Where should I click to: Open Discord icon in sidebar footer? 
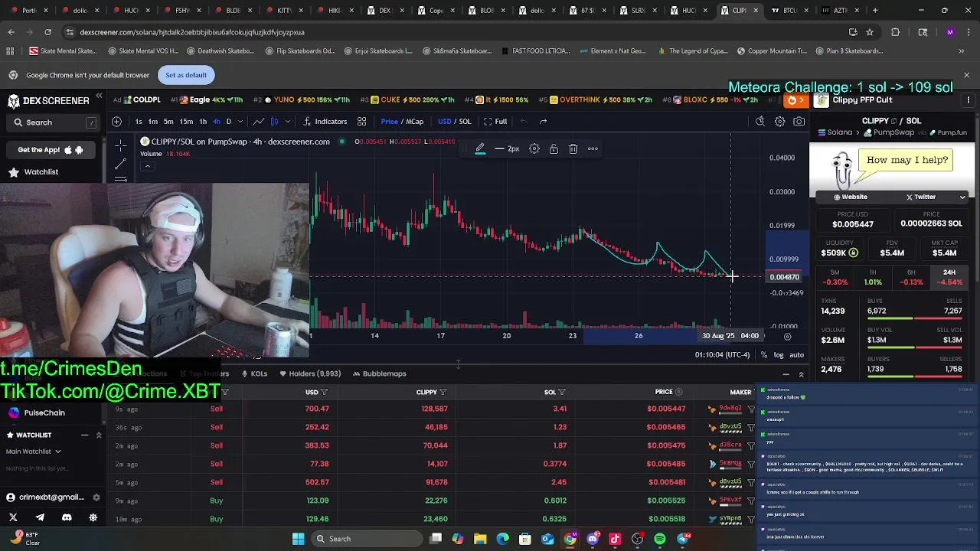pyautogui.click(x=67, y=517)
